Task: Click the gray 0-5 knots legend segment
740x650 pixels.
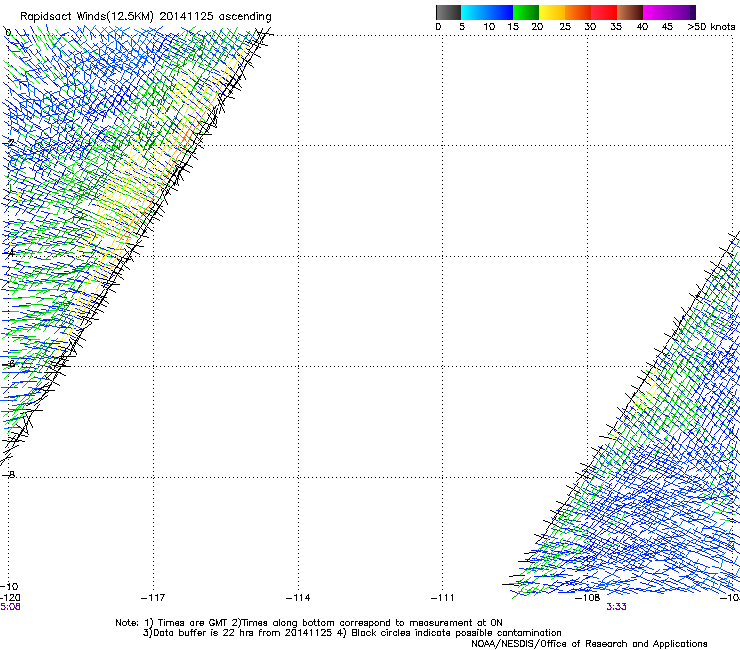Action: [448, 12]
